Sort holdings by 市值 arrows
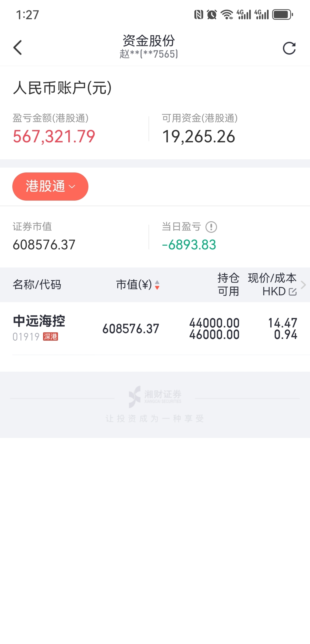310x644 pixels. point(157,285)
